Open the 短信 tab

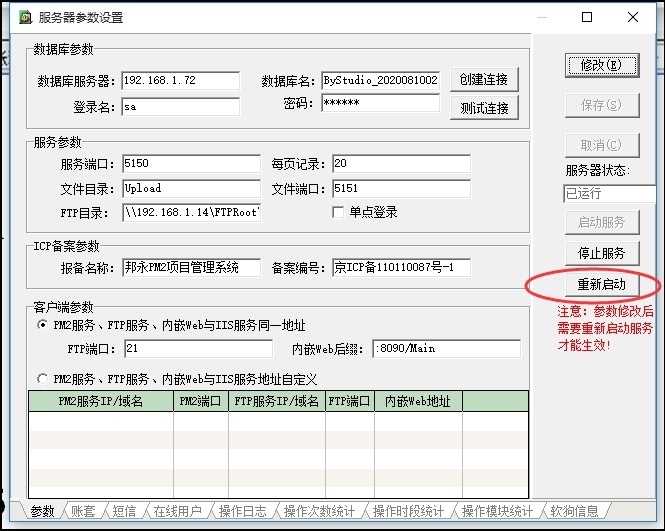(x=124, y=511)
